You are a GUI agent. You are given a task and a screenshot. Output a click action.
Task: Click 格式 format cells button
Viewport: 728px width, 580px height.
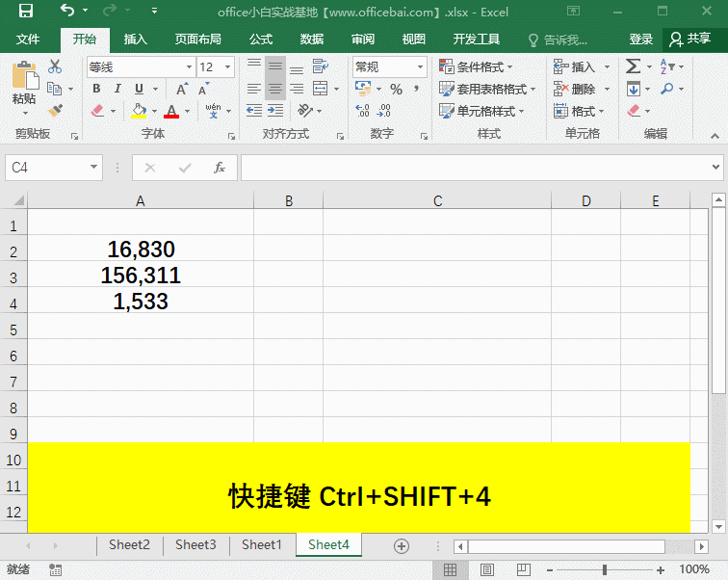pyautogui.click(x=579, y=111)
